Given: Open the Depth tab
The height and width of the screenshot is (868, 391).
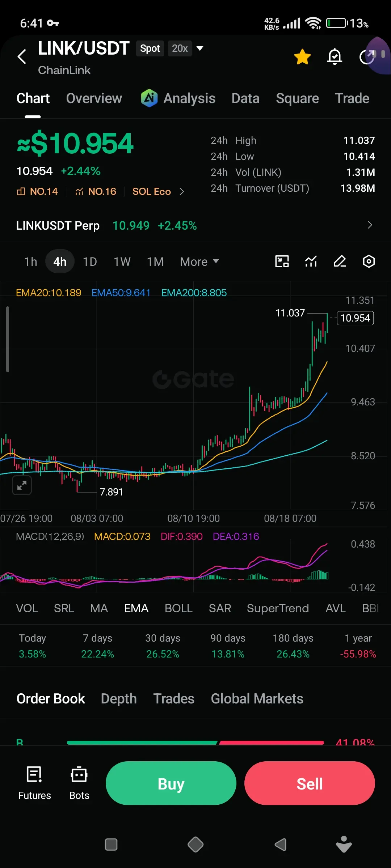Looking at the screenshot, I should pyautogui.click(x=119, y=698).
